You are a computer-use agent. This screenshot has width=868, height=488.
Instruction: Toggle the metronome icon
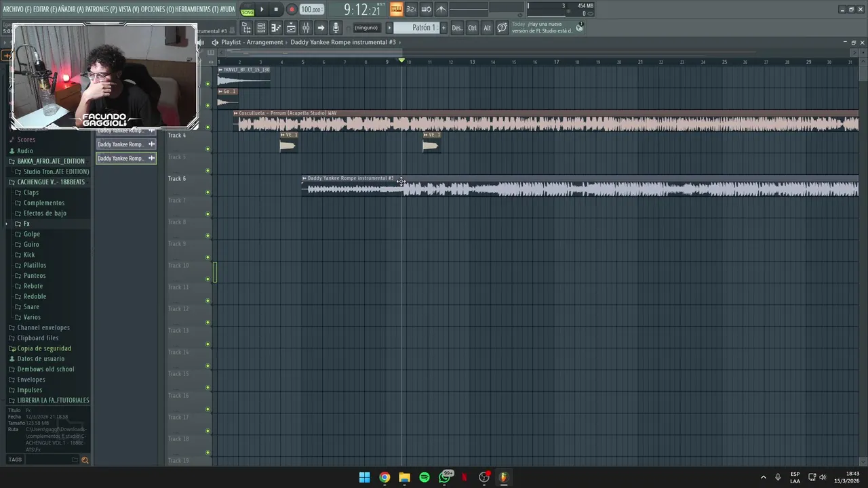(x=441, y=9)
